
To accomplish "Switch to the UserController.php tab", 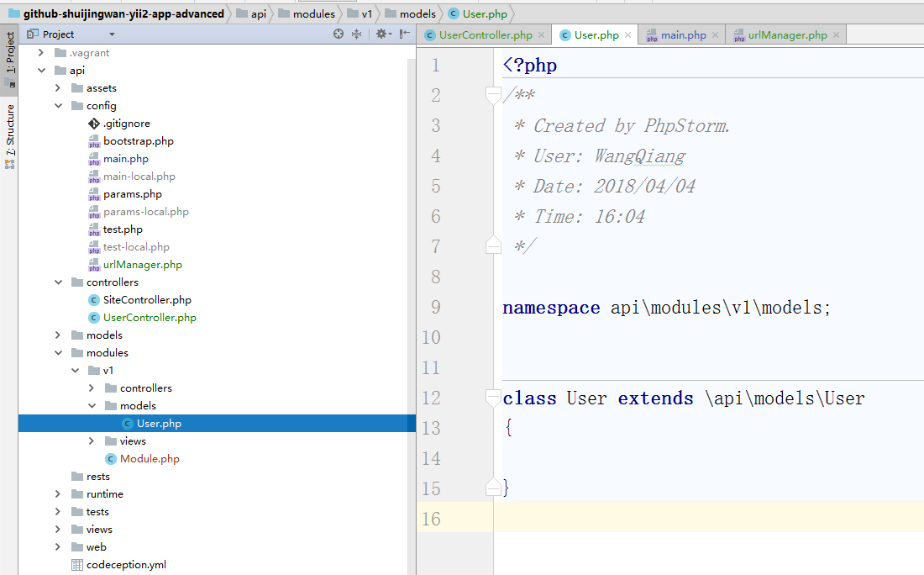I will [485, 35].
